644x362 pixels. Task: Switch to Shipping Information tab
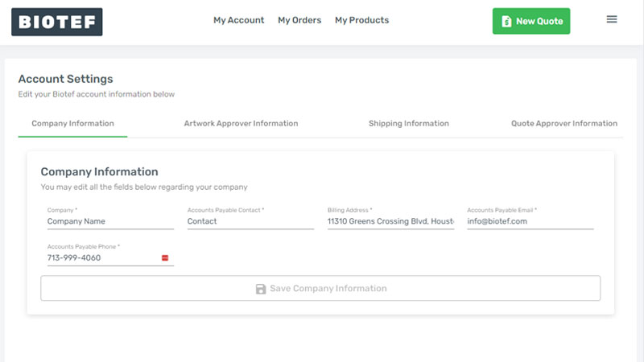[409, 124]
